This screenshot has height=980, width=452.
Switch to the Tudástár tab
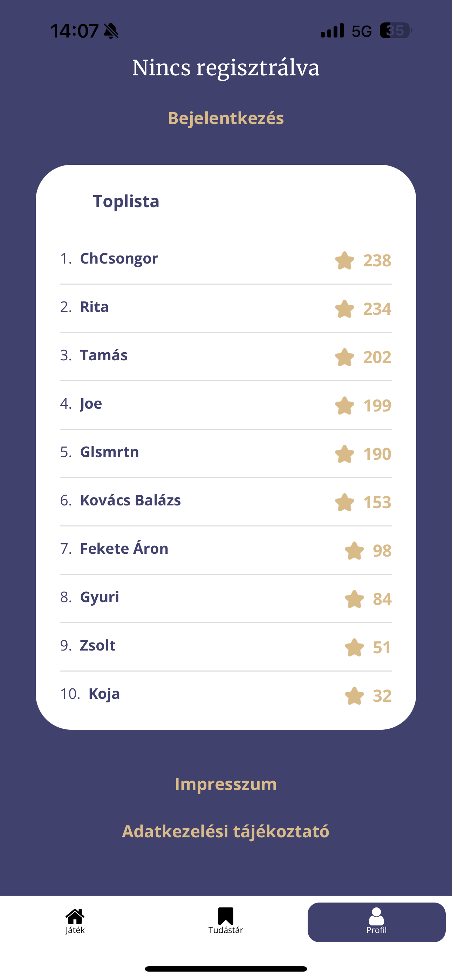coord(226,922)
